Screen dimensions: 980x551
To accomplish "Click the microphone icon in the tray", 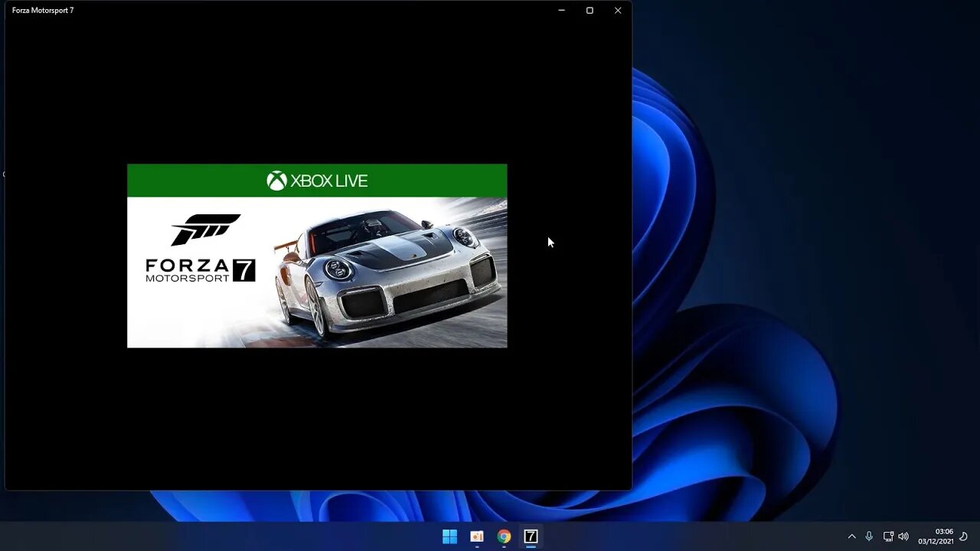I will [869, 536].
